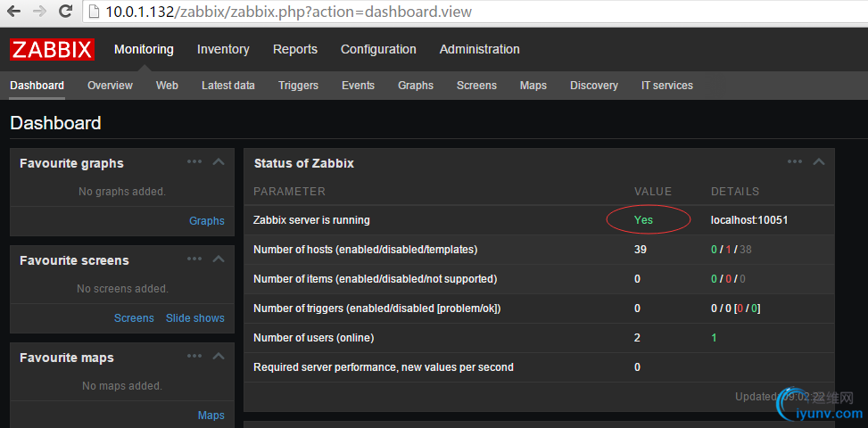
Task: Go to the Latest data tab
Action: pos(228,86)
